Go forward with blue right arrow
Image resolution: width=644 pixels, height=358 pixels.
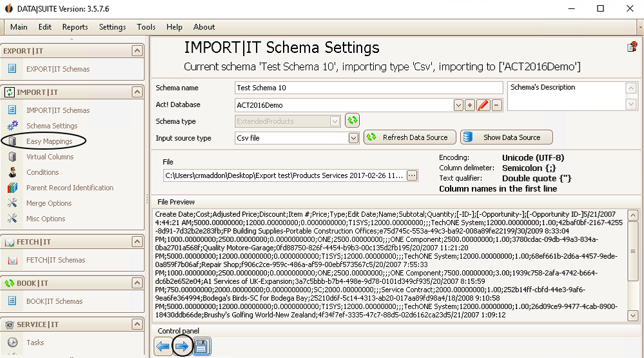pos(182,346)
